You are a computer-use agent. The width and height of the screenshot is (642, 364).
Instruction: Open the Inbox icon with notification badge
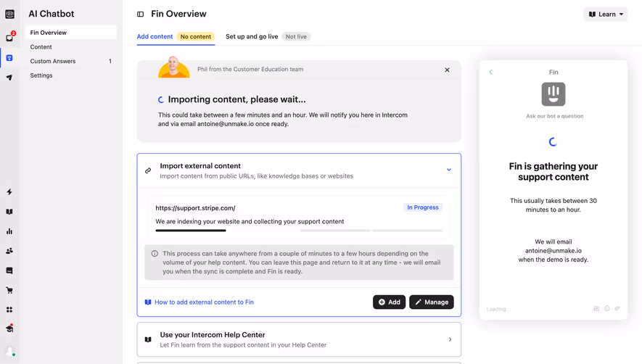click(9, 38)
